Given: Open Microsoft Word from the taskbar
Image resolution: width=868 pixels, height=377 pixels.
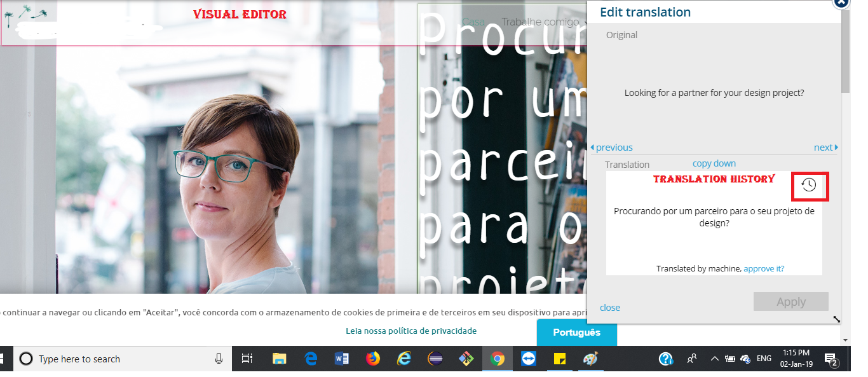Looking at the screenshot, I should click(x=342, y=359).
